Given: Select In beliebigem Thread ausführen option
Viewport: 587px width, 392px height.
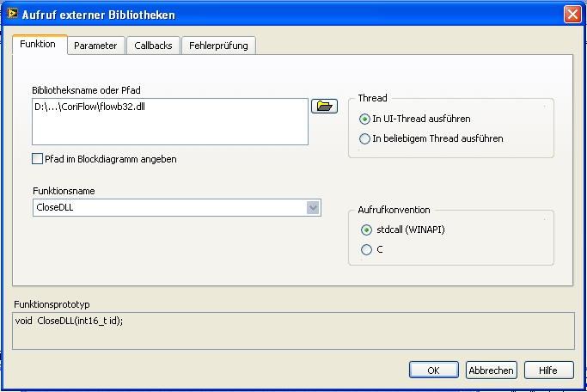Looking at the screenshot, I should click(x=365, y=138).
